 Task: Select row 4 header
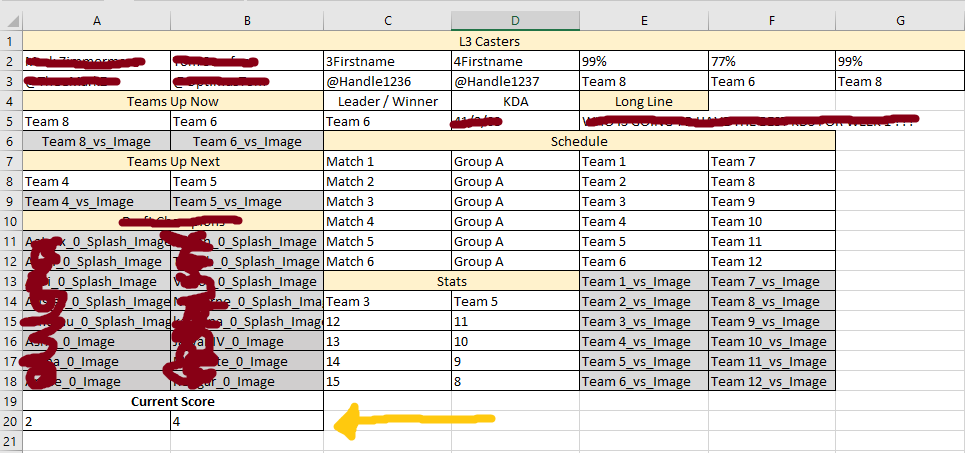[11, 102]
